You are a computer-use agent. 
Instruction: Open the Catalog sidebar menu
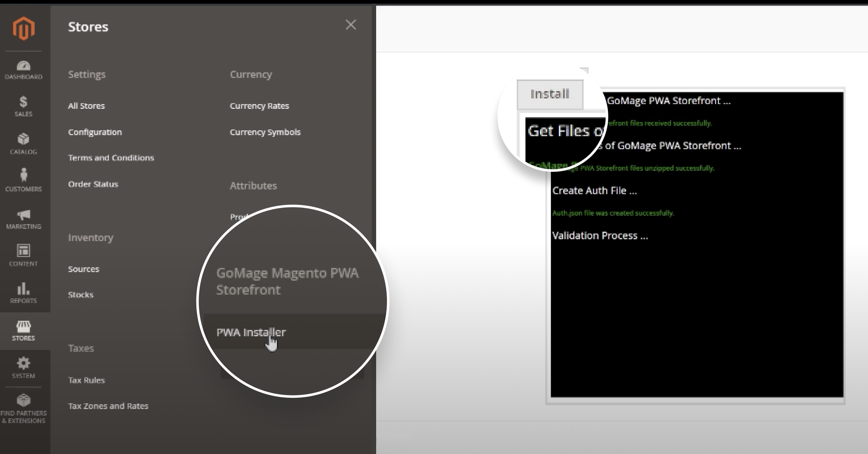coord(24,144)
